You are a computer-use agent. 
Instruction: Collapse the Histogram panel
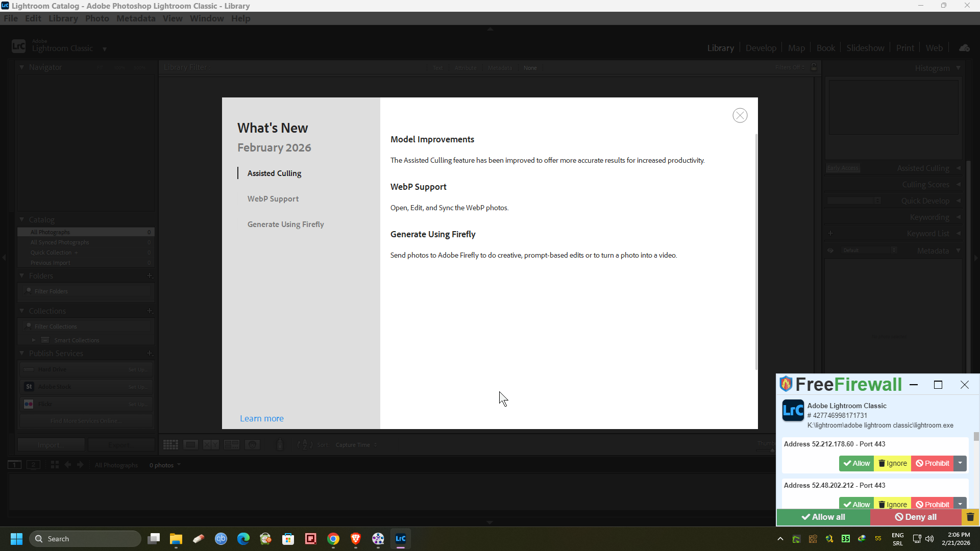[958, 68]
